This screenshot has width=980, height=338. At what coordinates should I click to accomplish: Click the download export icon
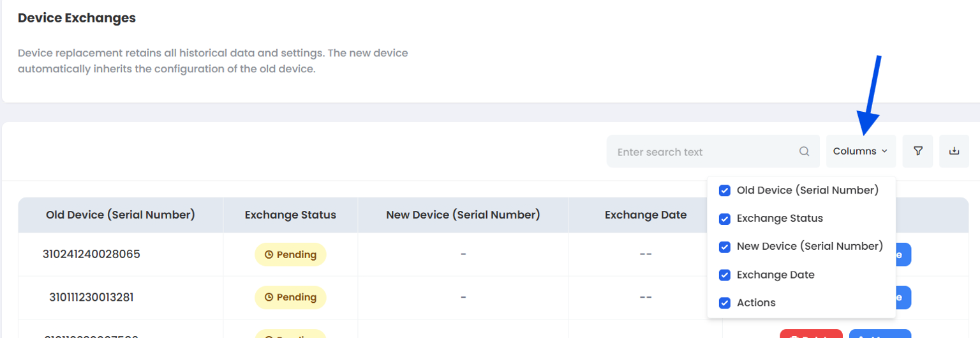[954, 151]
